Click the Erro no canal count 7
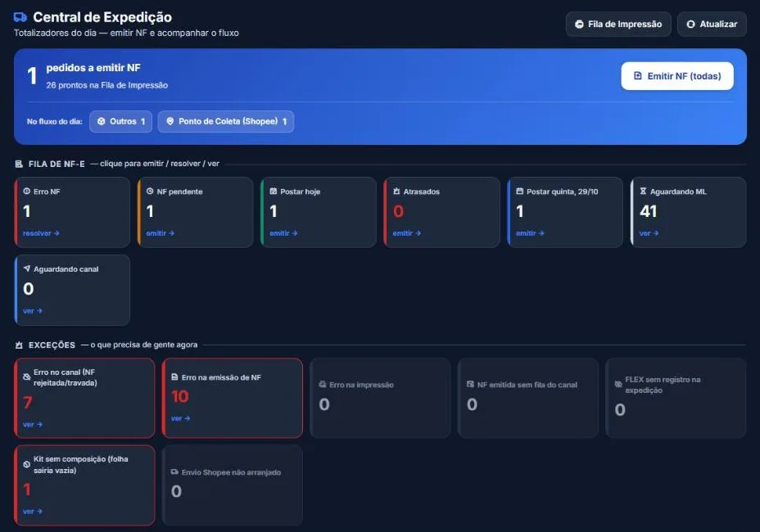760x532 pixels. point(28,403)
